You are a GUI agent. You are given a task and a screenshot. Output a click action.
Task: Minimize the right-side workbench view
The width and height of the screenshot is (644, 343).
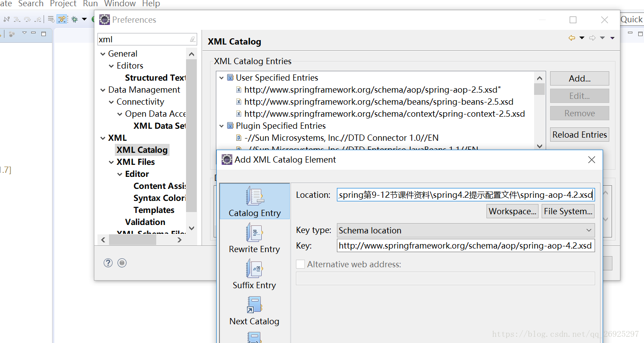click(630, 33)
